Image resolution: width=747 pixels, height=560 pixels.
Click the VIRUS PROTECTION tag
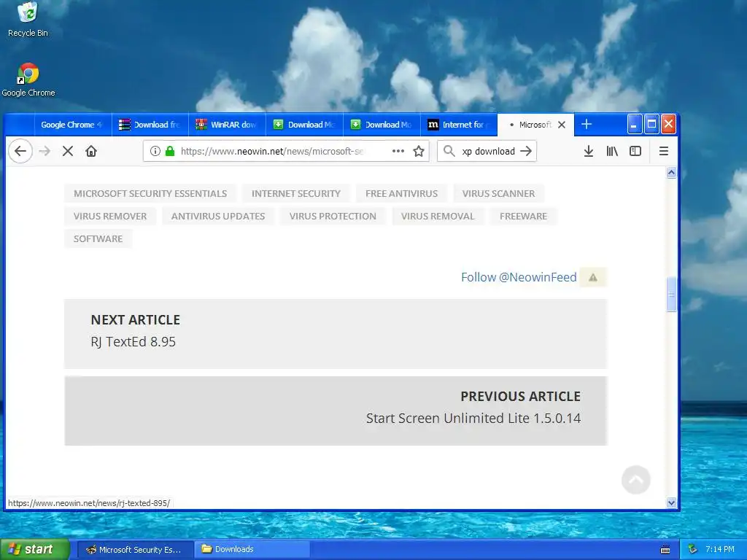click(333, 216)
